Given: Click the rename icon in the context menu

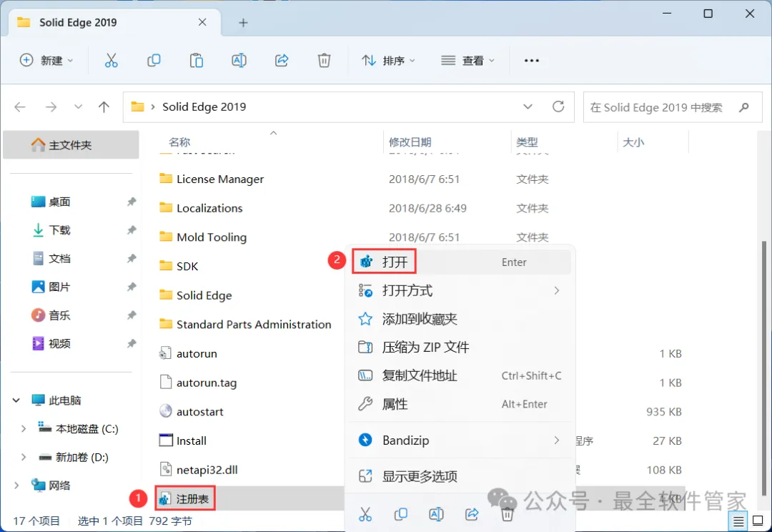Looking at the screenshot, I should 436,514.
